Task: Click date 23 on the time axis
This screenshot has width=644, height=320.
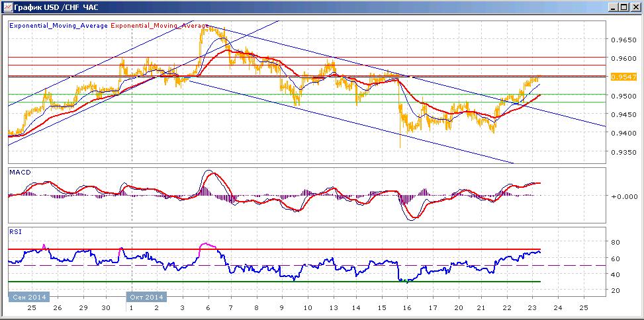Action: pos(533,307)
